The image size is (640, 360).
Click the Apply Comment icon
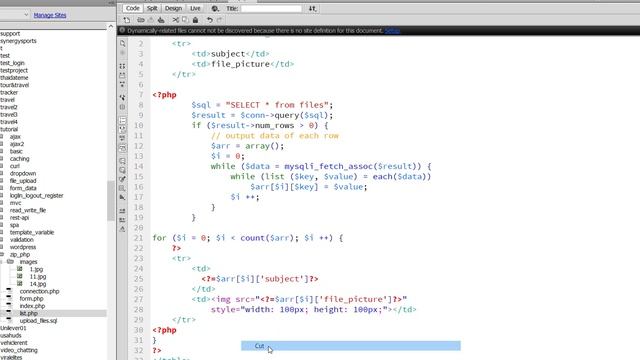click(122, 160)
